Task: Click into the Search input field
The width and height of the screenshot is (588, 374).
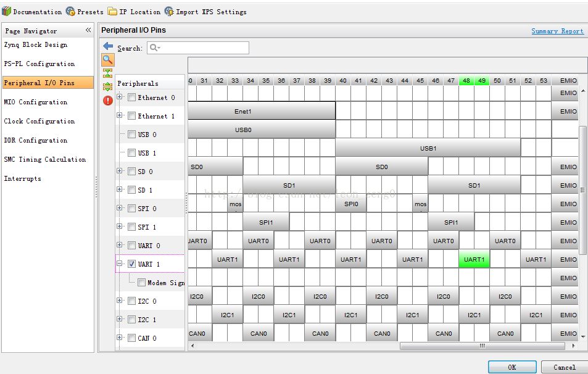Action: 198,48
